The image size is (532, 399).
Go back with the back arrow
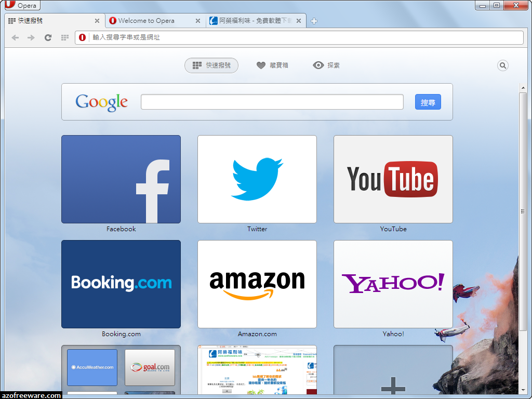coord(15,37)
